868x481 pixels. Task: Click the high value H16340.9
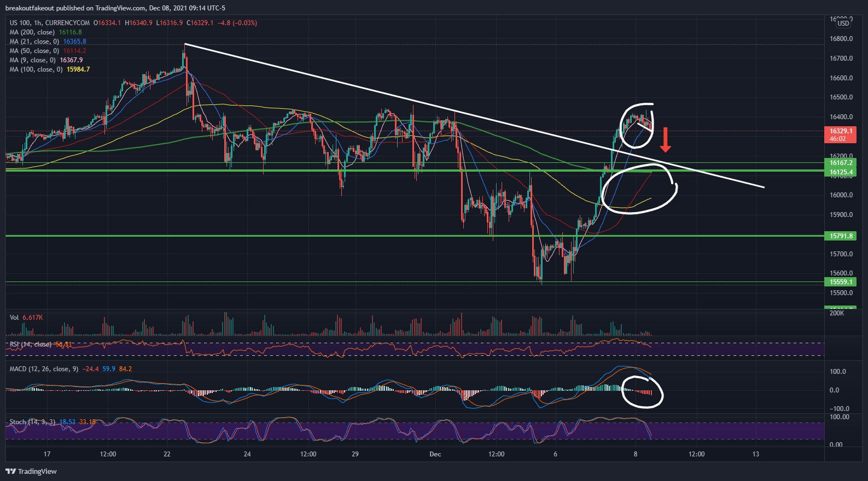pos(138,23)
